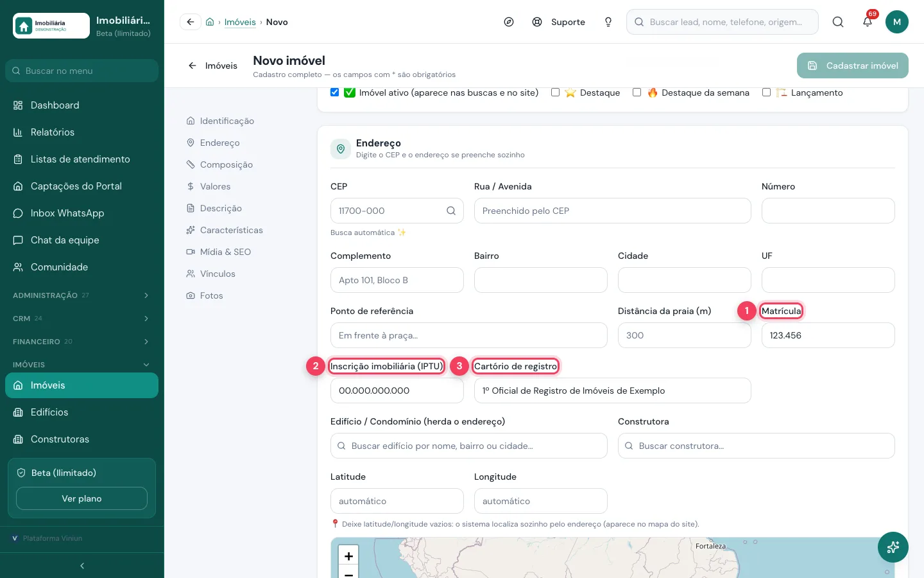Focus the Buscar no menu search
Screen dimensions: 924x578
(82, 71)
